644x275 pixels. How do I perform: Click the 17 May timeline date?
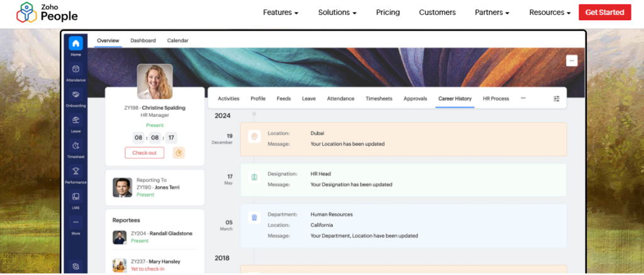[x=229, y=180]
